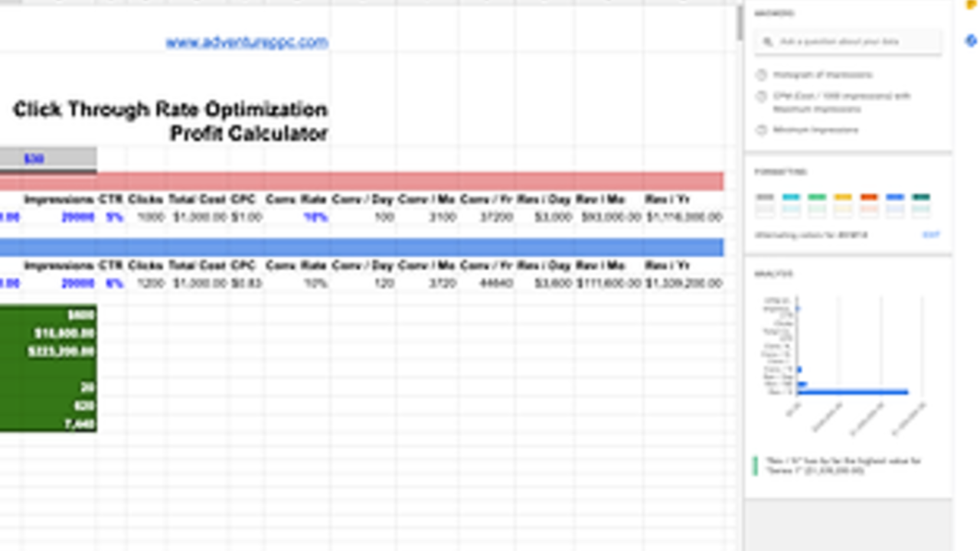
Task: Click the Rev / Yr highest value insight text
Action: pos(842,465)
